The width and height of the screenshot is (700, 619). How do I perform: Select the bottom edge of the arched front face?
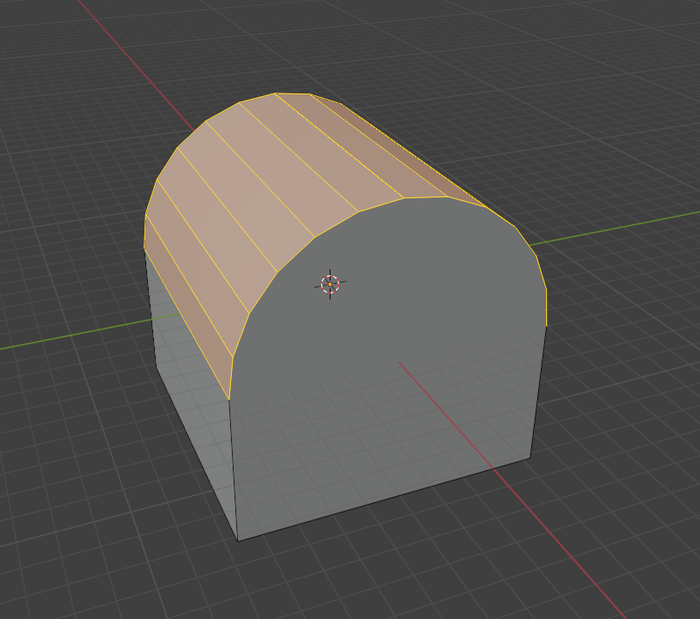(384, 499)
